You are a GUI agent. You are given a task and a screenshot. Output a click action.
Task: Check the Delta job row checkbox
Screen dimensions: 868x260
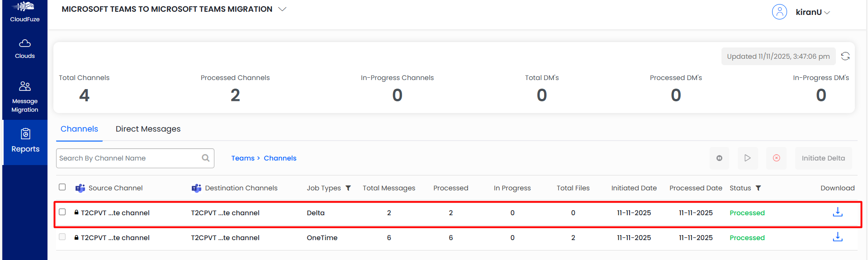62,212
